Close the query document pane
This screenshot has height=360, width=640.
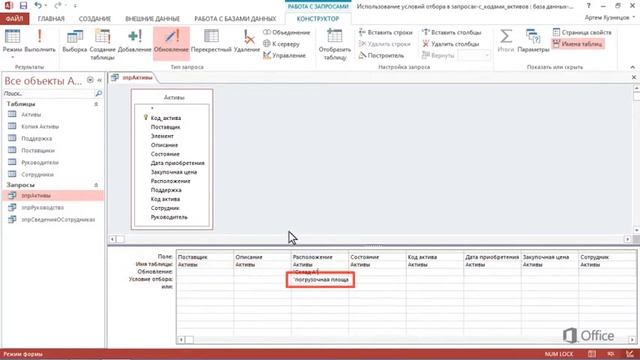[x=633, y=77]
